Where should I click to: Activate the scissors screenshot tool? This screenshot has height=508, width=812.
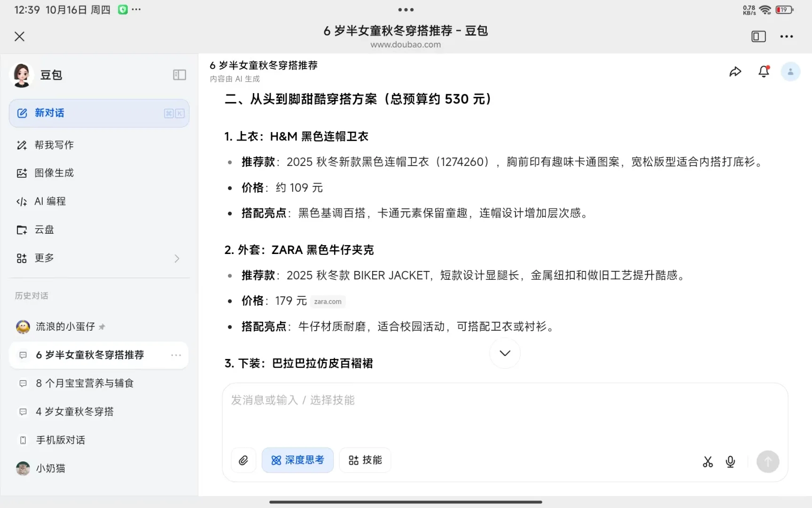click(708, 462)
